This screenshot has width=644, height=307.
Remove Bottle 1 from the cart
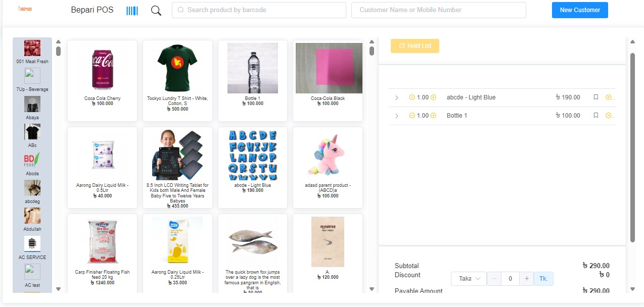pos(609,116)
